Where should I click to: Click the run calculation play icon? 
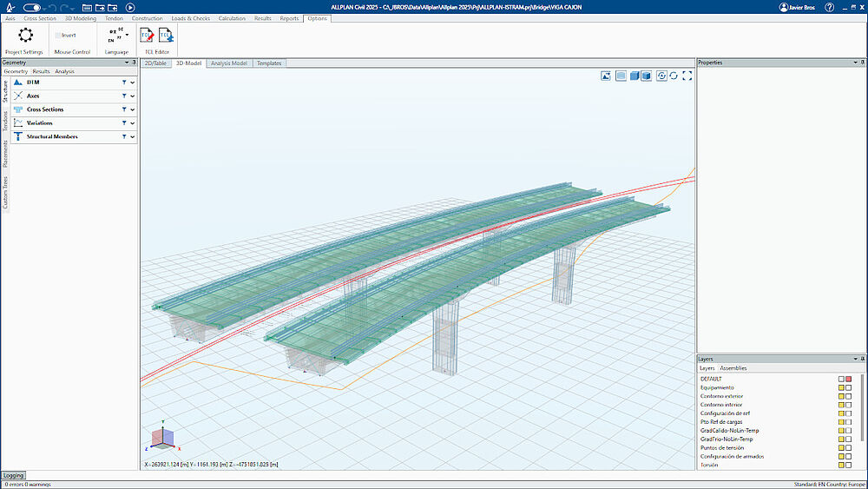pos(130,7)
